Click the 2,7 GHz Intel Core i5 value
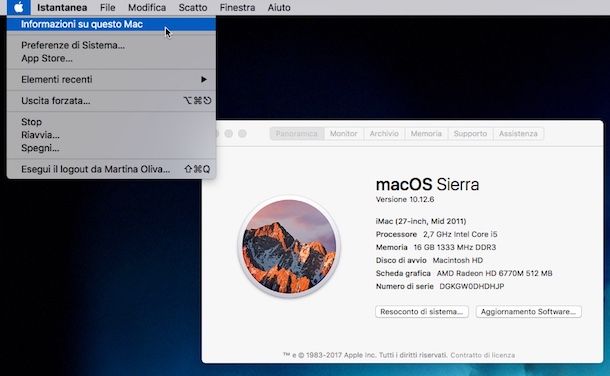 click(x=460, y=234)
